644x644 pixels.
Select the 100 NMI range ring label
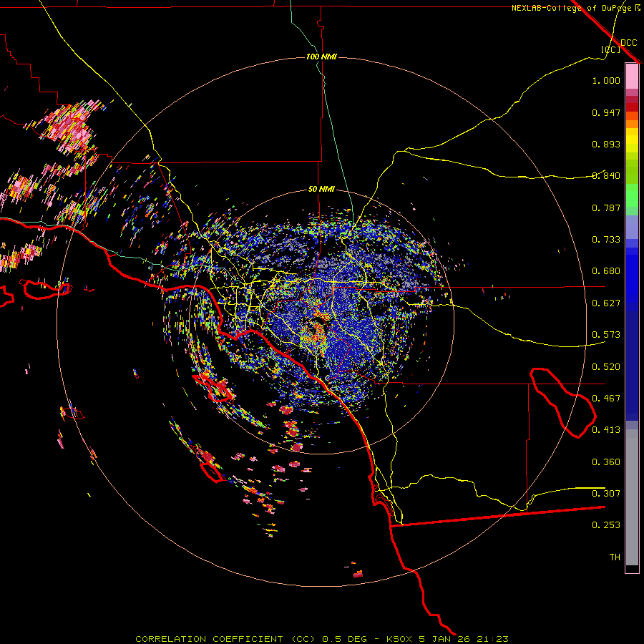click(321, 57)
